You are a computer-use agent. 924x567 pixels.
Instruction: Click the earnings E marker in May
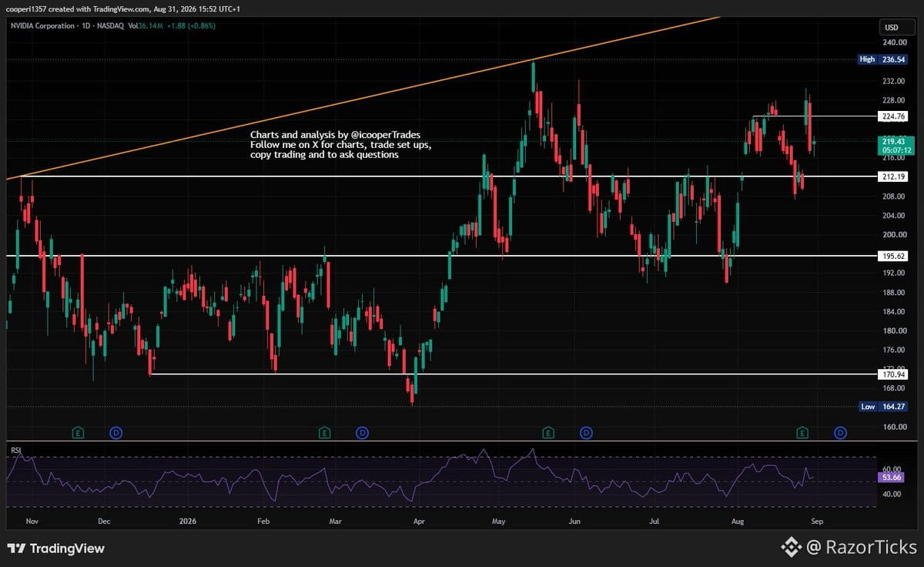point(548,433)
